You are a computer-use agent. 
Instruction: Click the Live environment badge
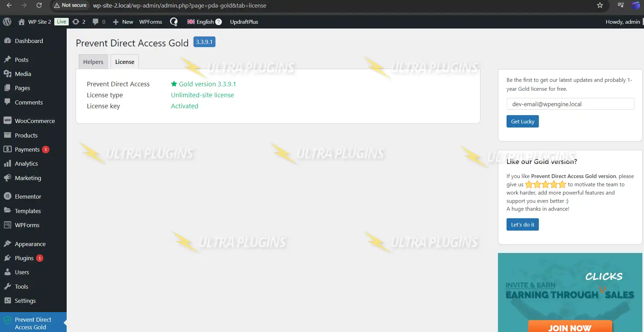click(x=62, y=22)
